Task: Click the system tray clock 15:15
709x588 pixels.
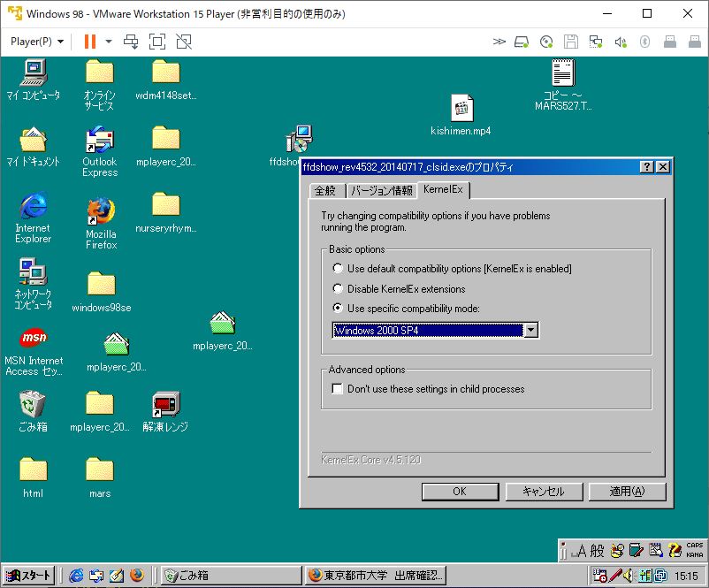Action: pos(686,576)
